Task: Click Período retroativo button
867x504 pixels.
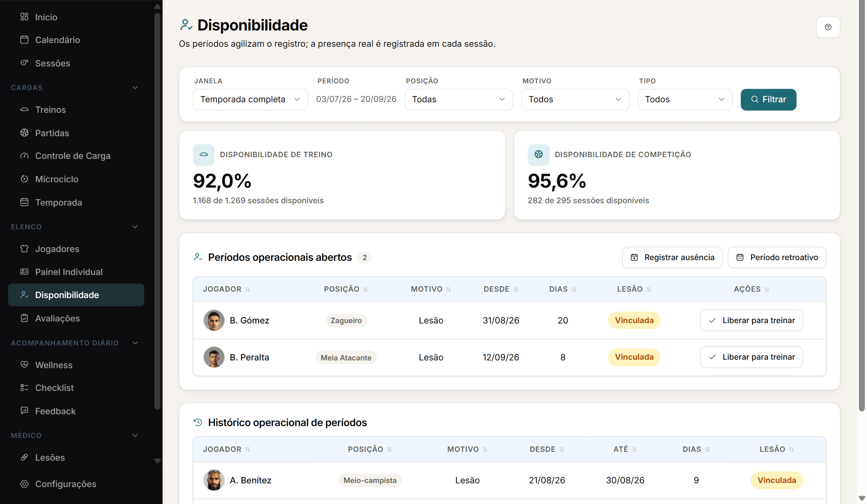Action: coord(777,257)
